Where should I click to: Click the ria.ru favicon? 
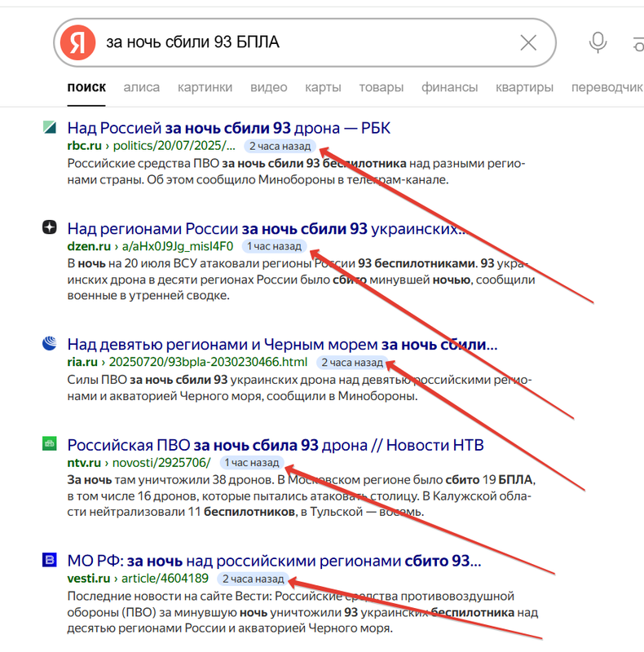(50, 343)
